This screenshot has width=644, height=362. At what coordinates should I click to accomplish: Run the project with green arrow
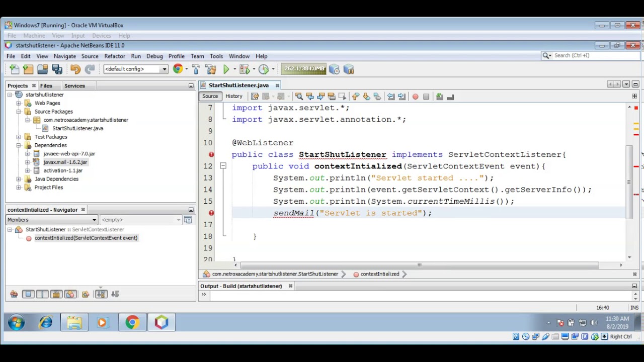click(226, 69)
